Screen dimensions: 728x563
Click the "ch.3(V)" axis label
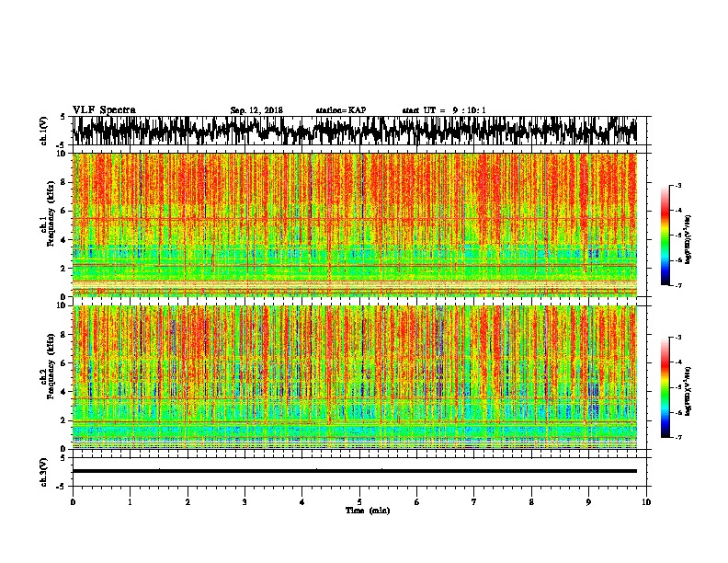pos(43,472)
